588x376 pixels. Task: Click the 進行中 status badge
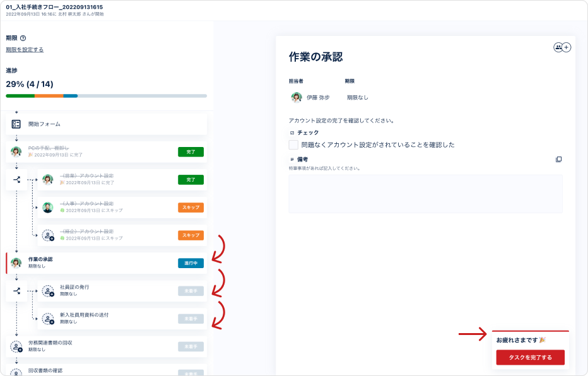191,263
